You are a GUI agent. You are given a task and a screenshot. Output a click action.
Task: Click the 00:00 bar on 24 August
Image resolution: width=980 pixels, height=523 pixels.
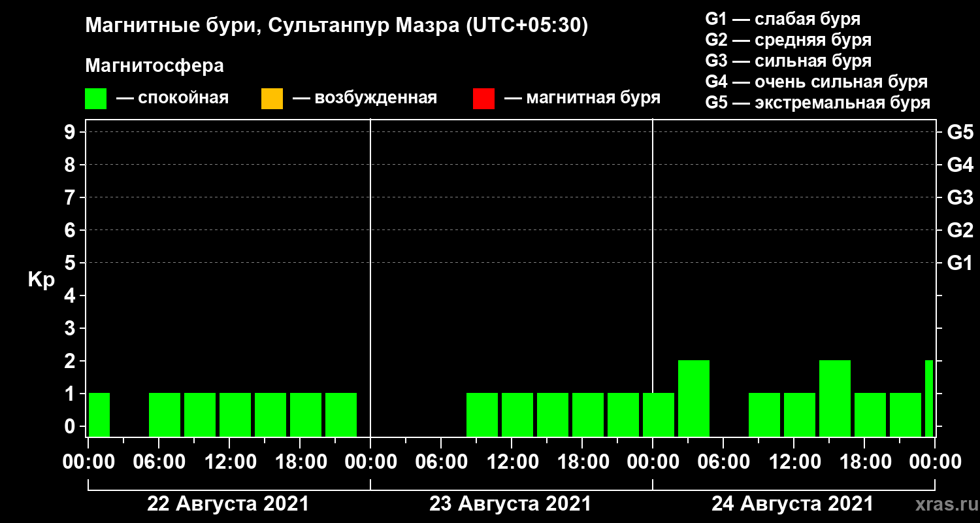click(659, 414)
